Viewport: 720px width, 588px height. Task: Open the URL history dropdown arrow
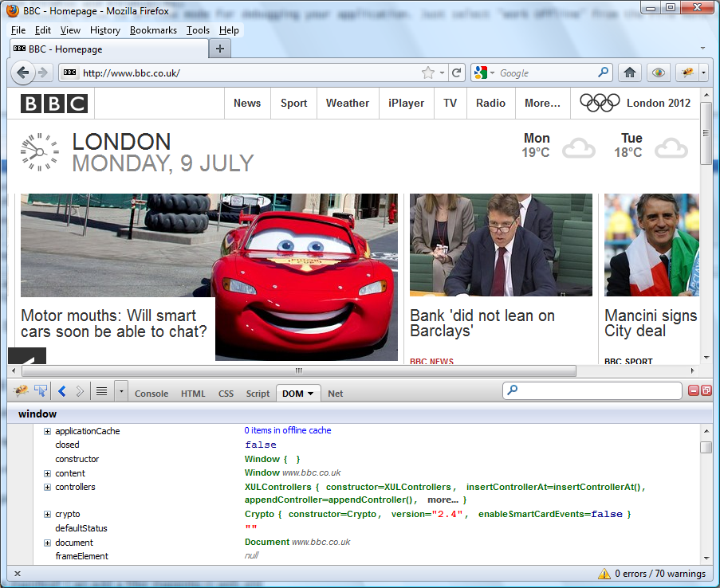pos(442,73)
